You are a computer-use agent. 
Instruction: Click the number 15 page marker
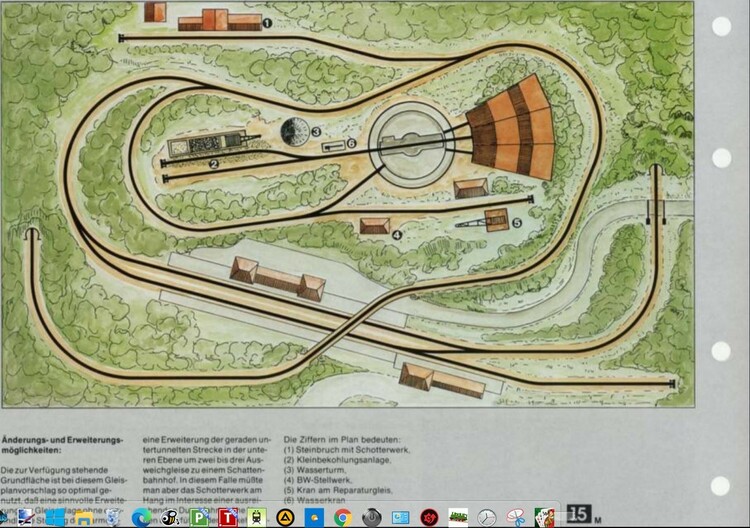pyautogui.click(x=579, y=514)
